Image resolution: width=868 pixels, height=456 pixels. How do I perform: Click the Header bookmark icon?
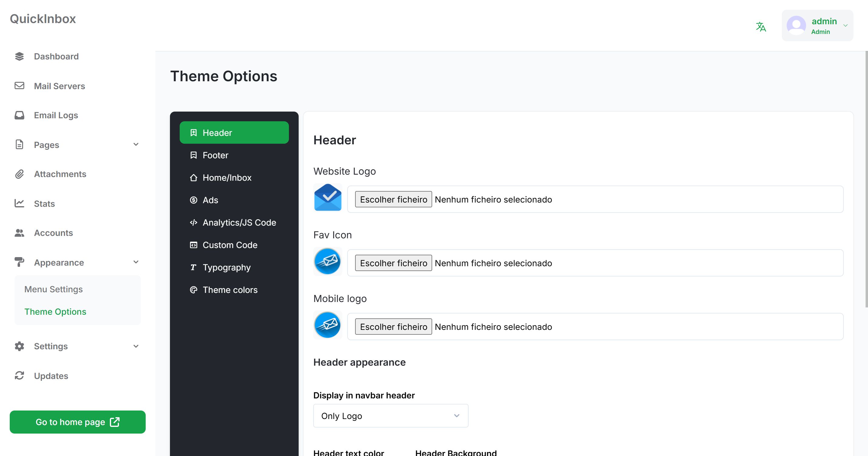point(193,132)
